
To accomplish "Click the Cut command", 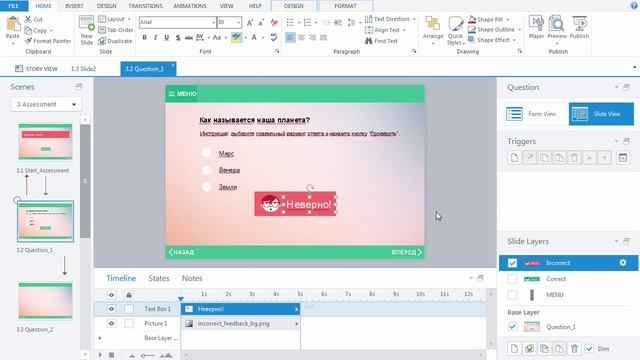I will click(33, 19).
